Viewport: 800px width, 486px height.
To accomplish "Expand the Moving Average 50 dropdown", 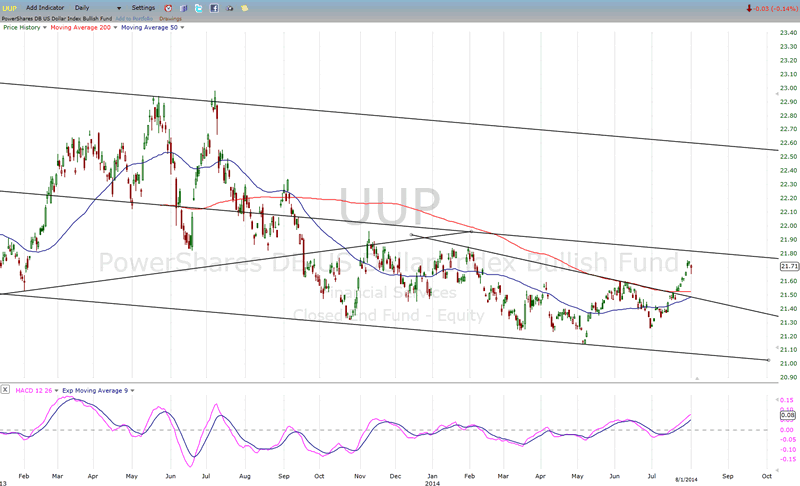I will (182, 28).
